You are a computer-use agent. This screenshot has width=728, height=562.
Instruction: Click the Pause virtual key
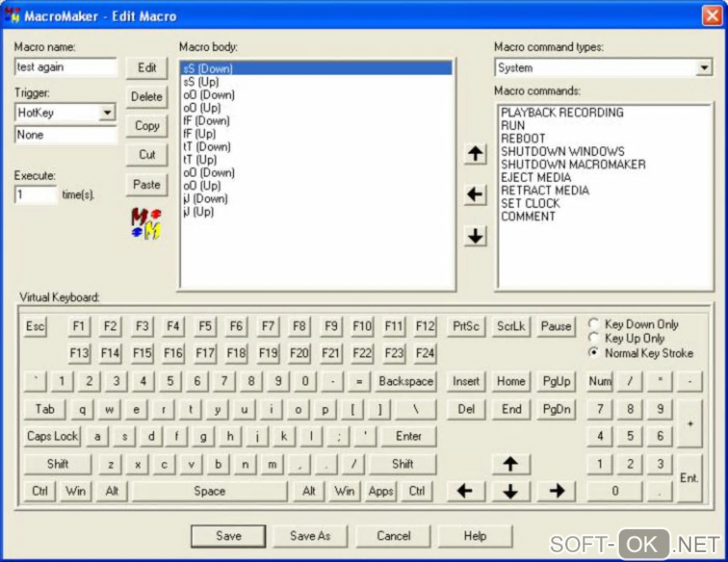(x=556, y=326)
